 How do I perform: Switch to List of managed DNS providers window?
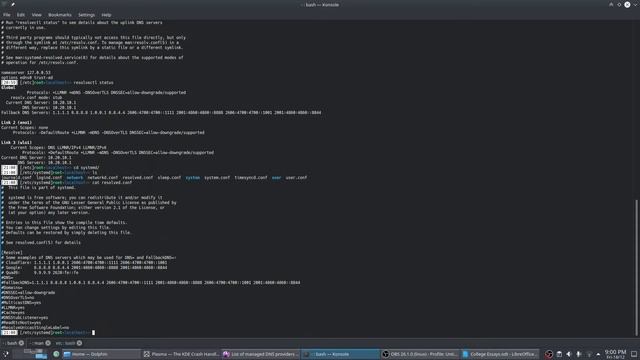pos(261,354)
